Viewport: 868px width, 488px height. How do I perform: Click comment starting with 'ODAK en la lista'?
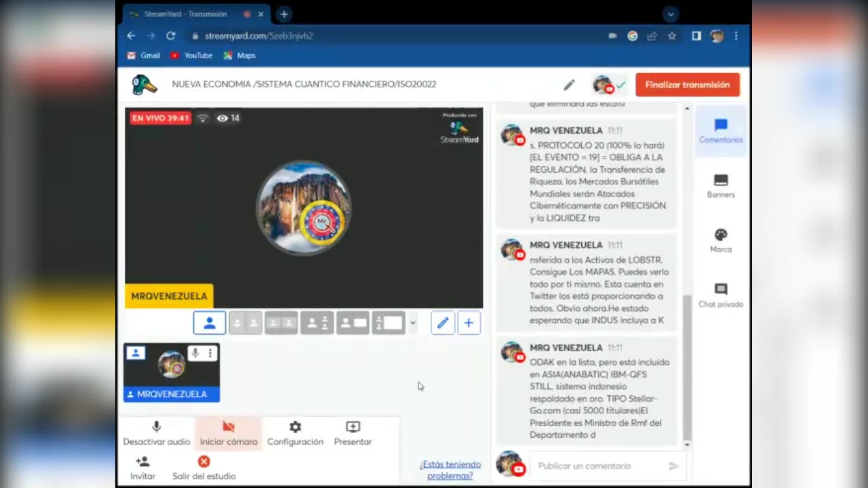coord(587,390)
